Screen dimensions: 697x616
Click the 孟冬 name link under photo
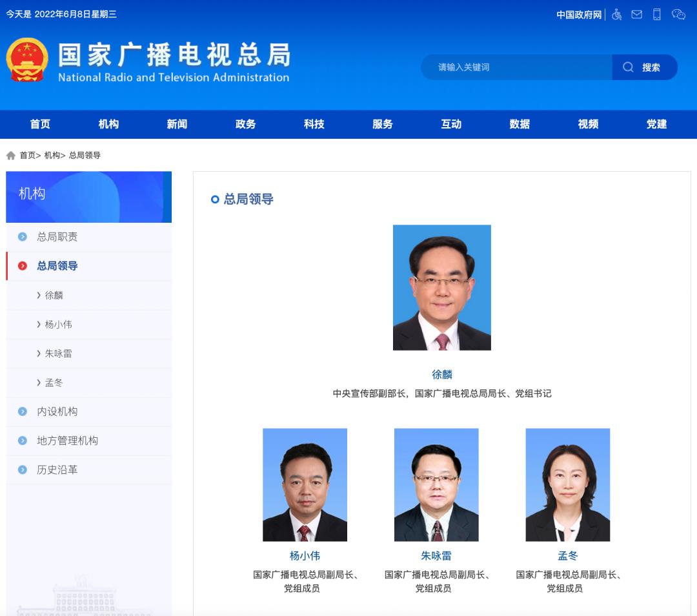pyautogui.click(x=567, y=555)
